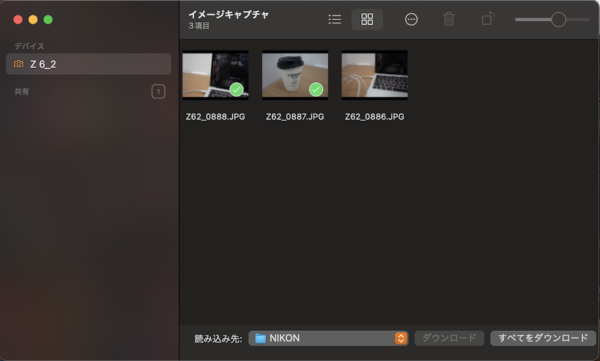
Task: Click the NIKON folder icon
Action: (x=260, y=338)
